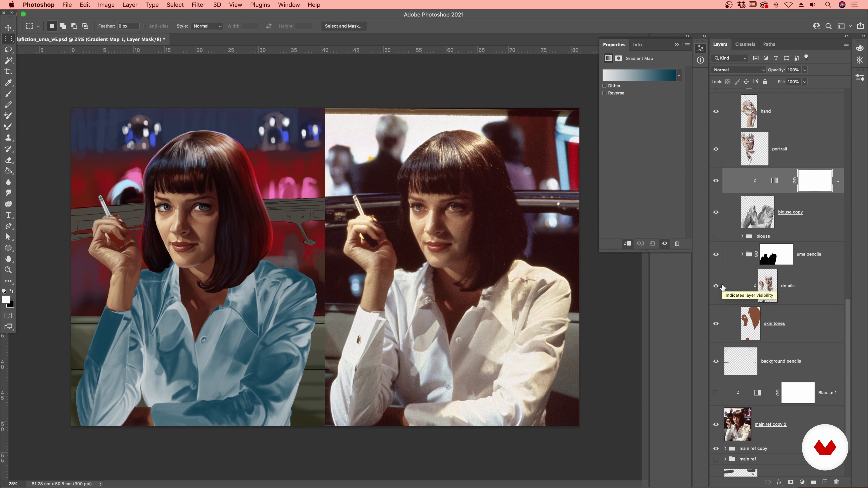
Task: Select the Magic Wand tool
Action: pos(8,61)
